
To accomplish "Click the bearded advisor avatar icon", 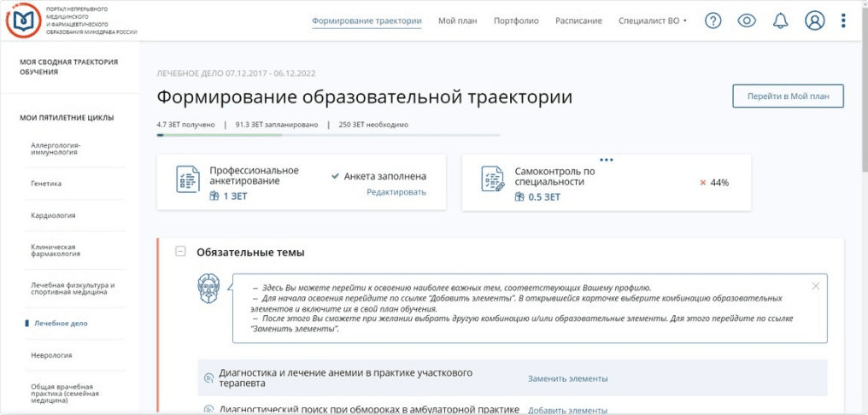I will 208,287.
